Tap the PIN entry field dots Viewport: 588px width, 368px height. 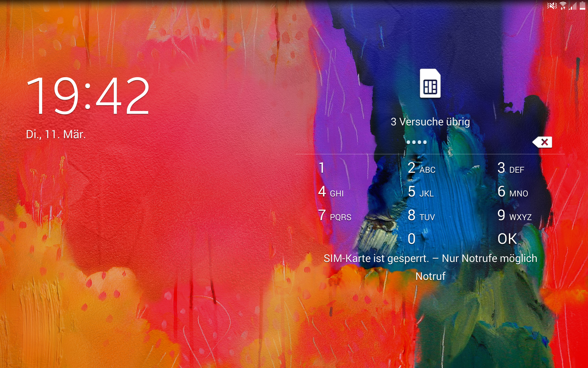(x=417, y=142)
